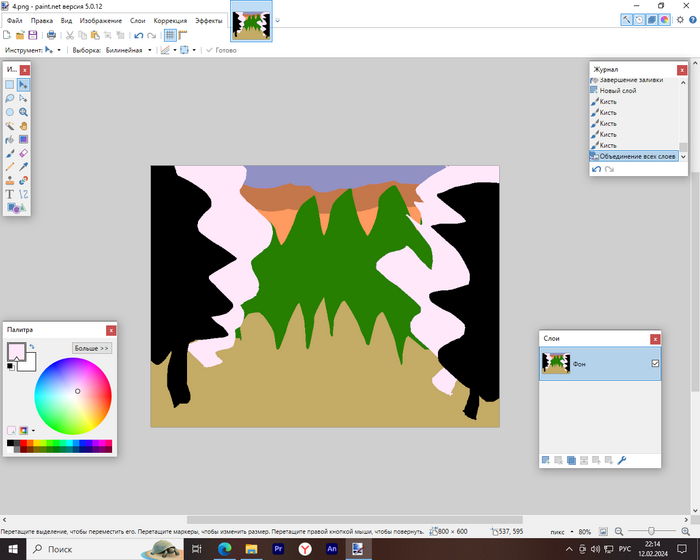Toggle the pixel grid display
Viewport: 700px width, 560px height.
pos(170,35)
